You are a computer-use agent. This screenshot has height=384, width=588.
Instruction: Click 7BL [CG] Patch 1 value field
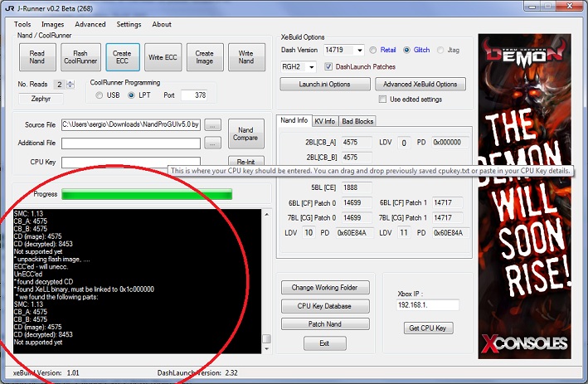point(447,218)
